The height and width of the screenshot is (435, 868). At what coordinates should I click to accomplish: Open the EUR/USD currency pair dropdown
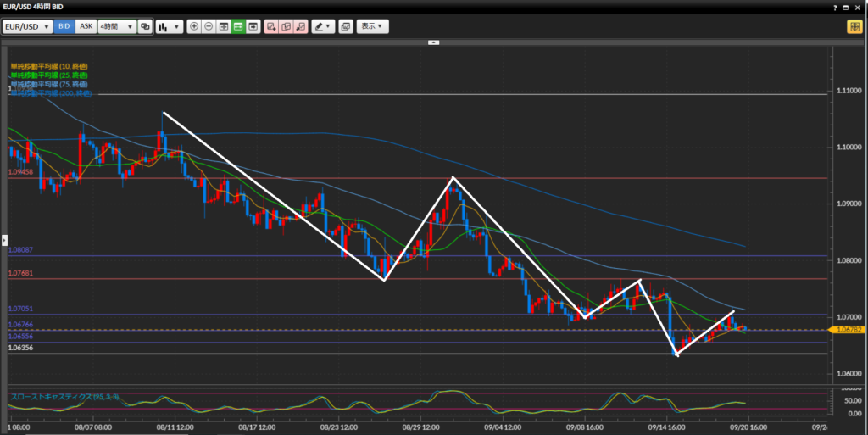click(x=26, y=26)
